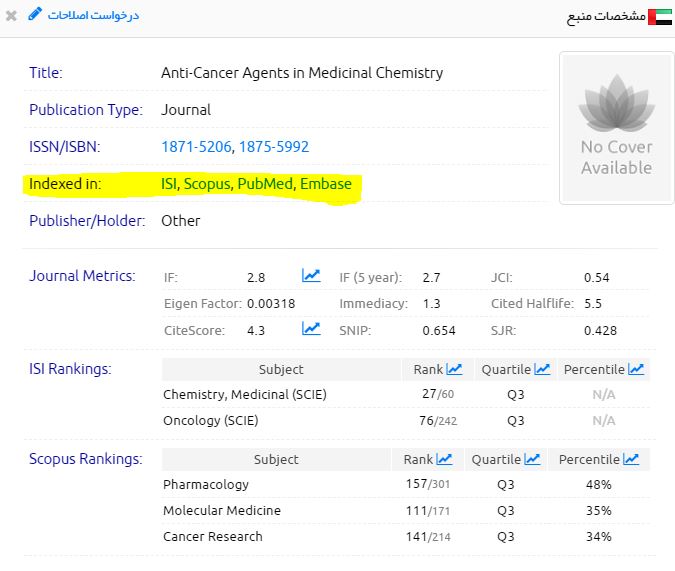The height and width of the screenshot is (571, 675).
Task: Click the IF trend chart icon
Action: pos(311,276)
